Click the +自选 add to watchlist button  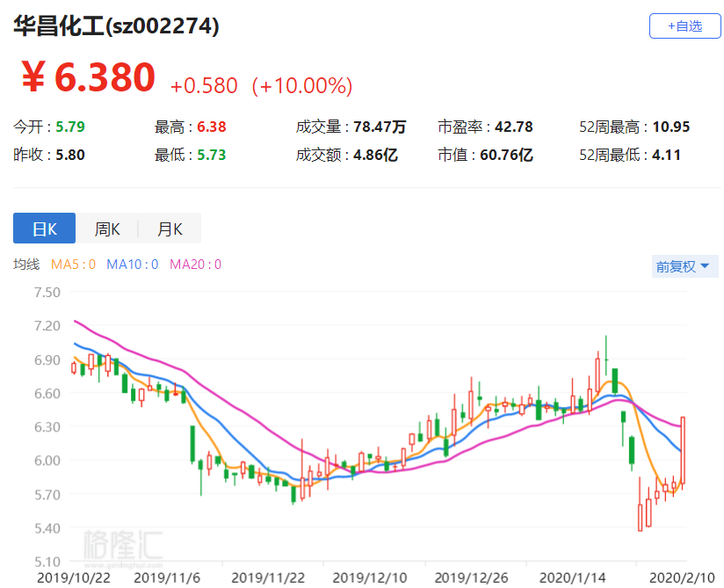(x=684, y=25)
